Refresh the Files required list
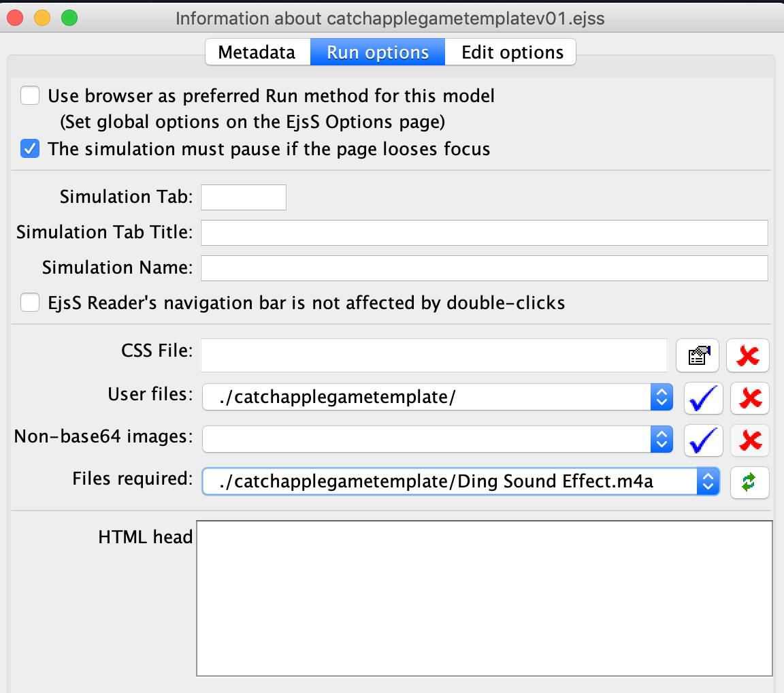This screenshot has height=693, width=784. point(749,483)
